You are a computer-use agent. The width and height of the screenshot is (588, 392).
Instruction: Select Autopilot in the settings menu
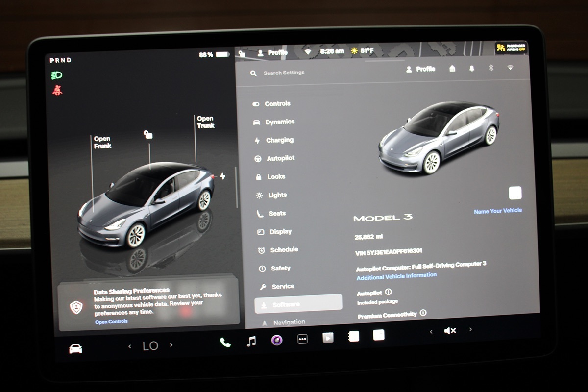[280, 158]
